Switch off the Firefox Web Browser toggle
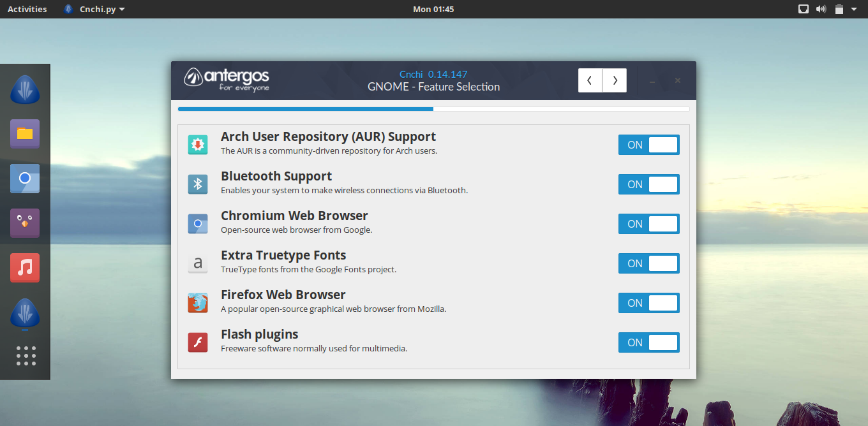 (648, 303)
